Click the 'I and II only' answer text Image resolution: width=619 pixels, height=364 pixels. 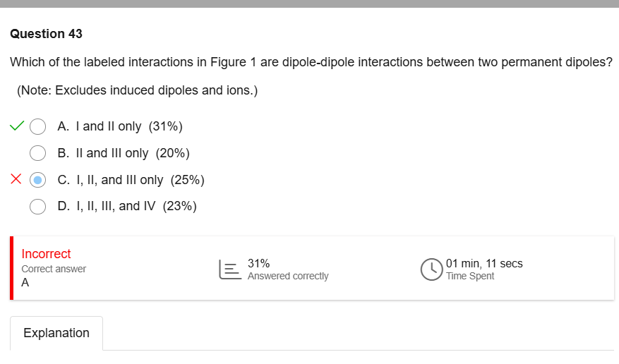coord(100,127)
